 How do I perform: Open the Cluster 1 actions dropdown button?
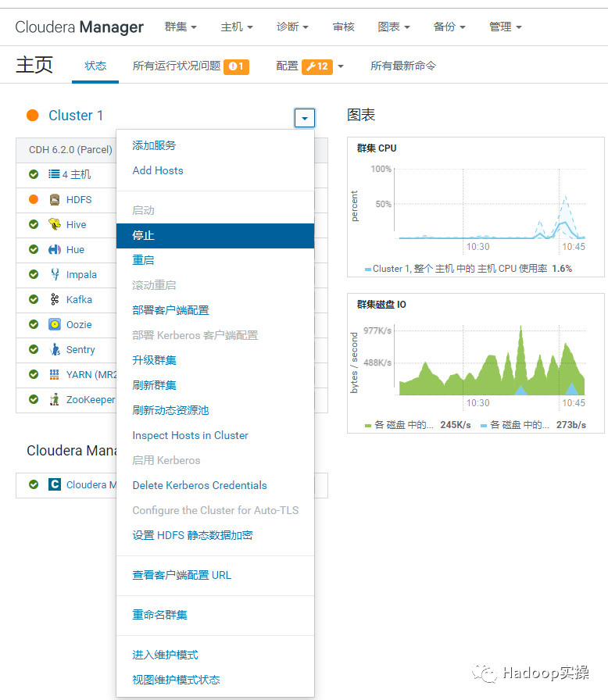tap(305, 118)
